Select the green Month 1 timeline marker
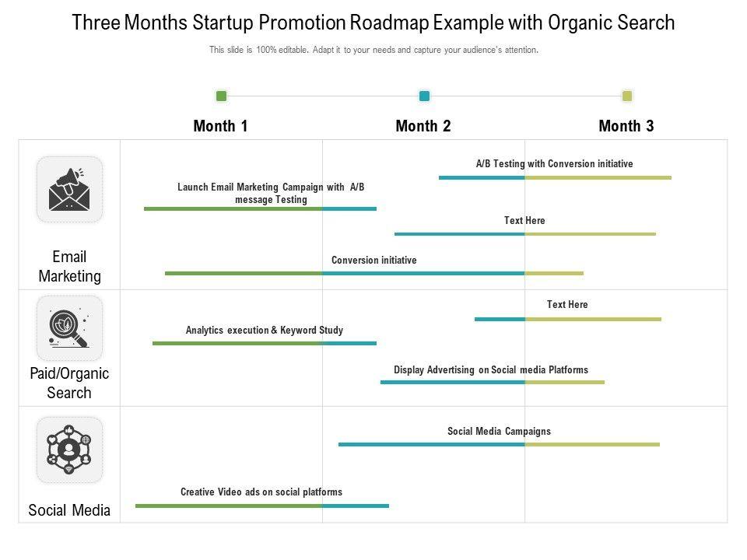The width and height of the screenshot is (747, 560). 221,96
